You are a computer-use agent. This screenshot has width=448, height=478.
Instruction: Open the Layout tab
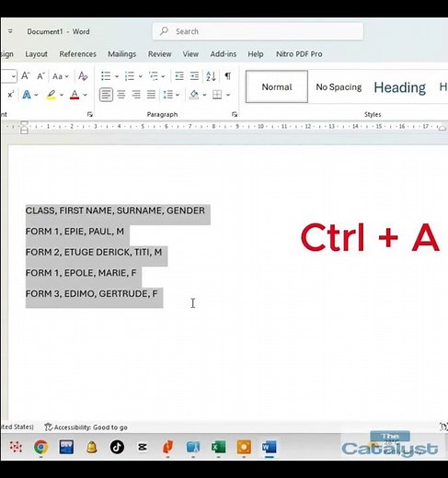(36, 54)
